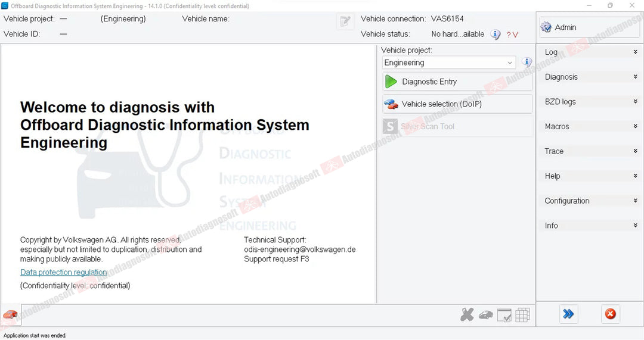Click the Technical Support heading text
The height and width of the screenshot is (340, 644).
click(x=275, y=240)
